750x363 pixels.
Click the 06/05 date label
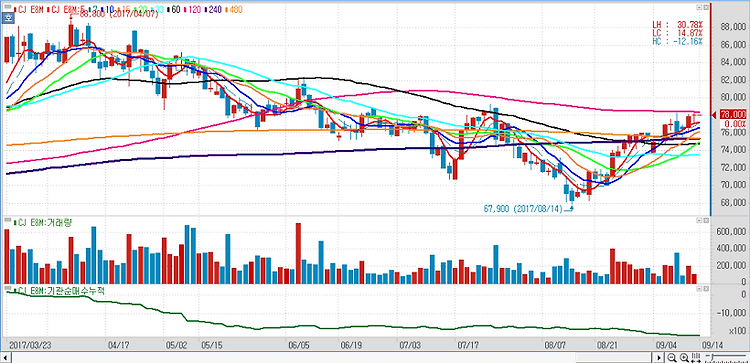pyautogui.click(x=299, y=344)
